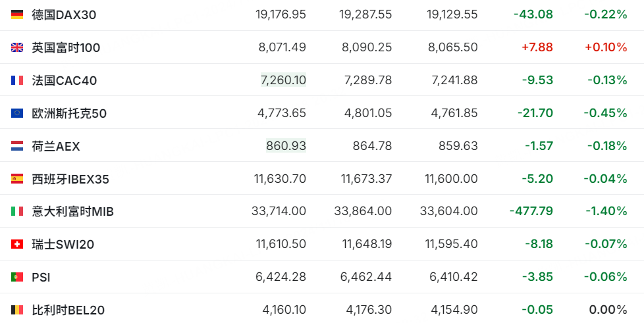Viewport: 644px width, 323px height.
Task: Open the 法国CAC40 index page
Action: tap(65, 80)
